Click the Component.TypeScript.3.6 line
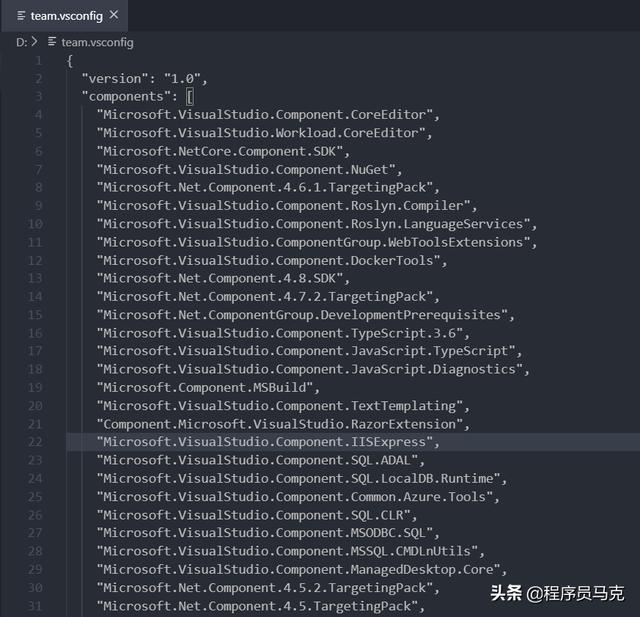Screen dimensions: 640x617 click(283, 333)
